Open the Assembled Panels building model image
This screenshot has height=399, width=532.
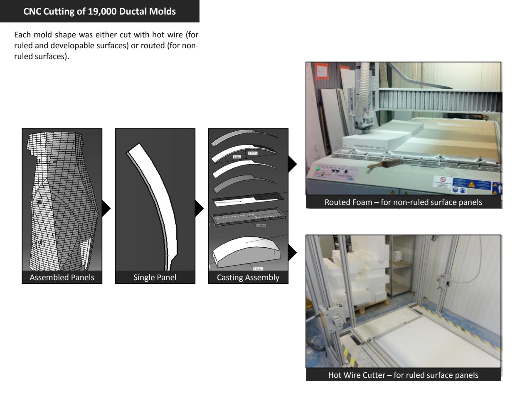click(62, 199)
